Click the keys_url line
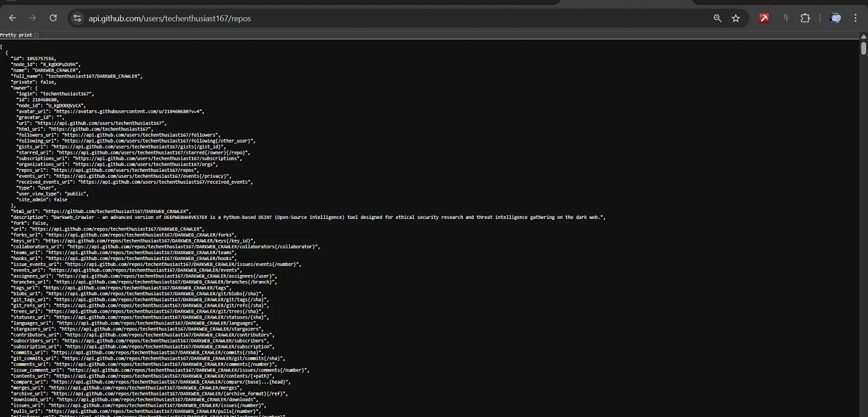The width and height of the screenshot is (868, 417). point(134,241)
